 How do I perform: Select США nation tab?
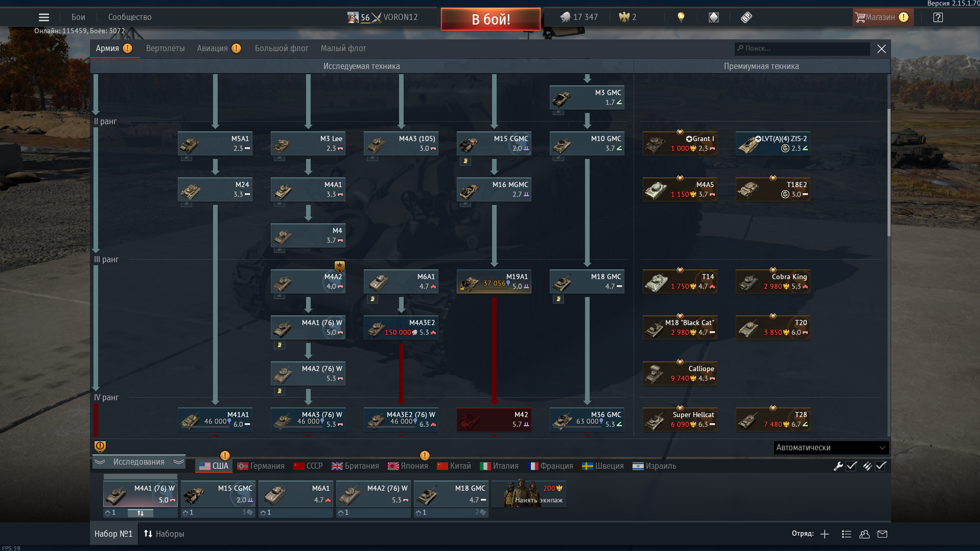(214, 466)
